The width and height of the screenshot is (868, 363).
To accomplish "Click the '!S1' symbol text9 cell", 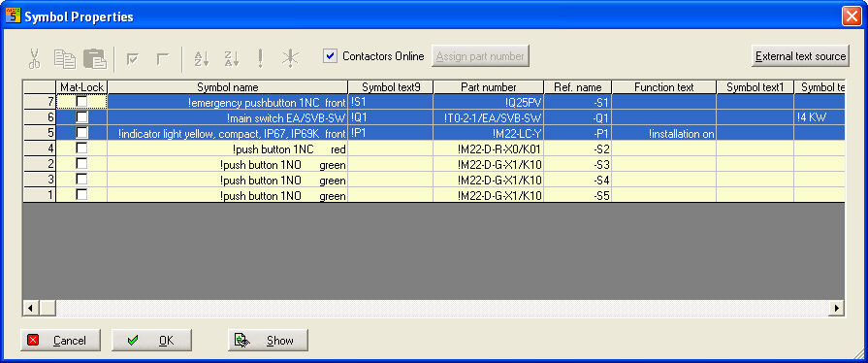I will click(x=391, y=102).
